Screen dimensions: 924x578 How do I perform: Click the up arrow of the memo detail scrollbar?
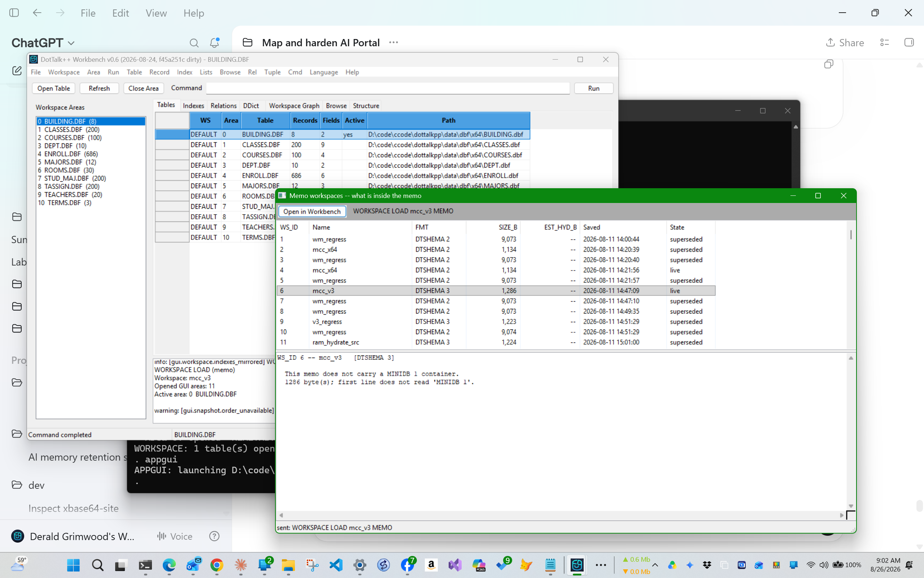click(851, 358)
